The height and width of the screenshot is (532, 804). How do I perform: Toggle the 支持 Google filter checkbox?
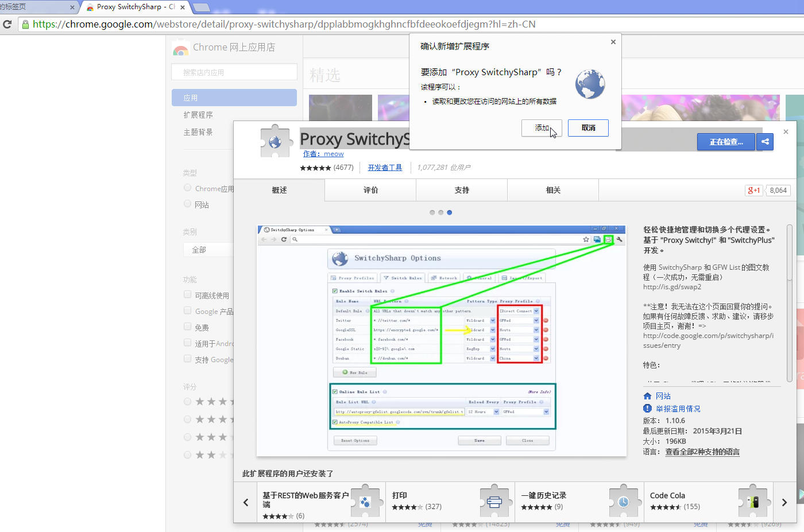pos(187,359)
